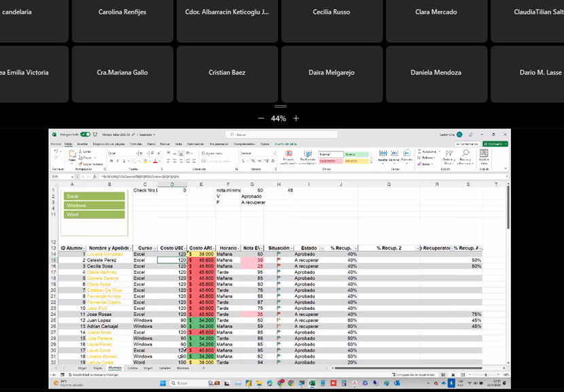Click the Analyze Data icon
564x392 pixels.
484,154
